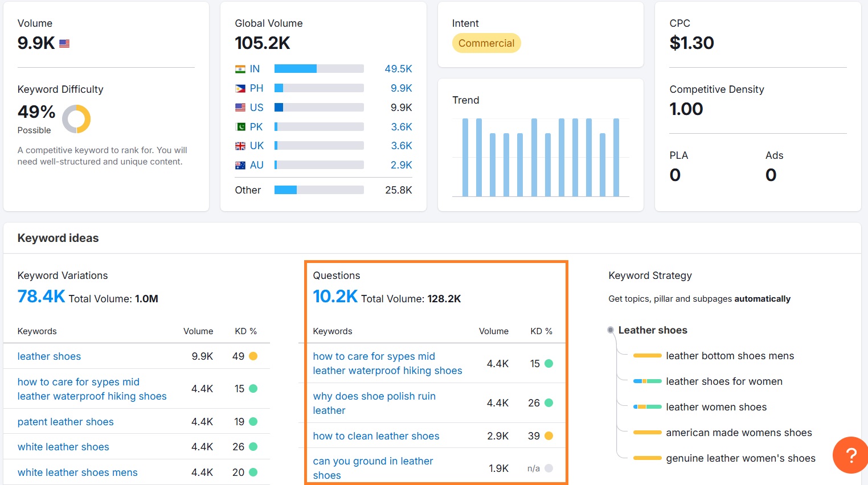Expand the Leather shoes pillar node
Viewport: 868px width, 485px height.
610,330
